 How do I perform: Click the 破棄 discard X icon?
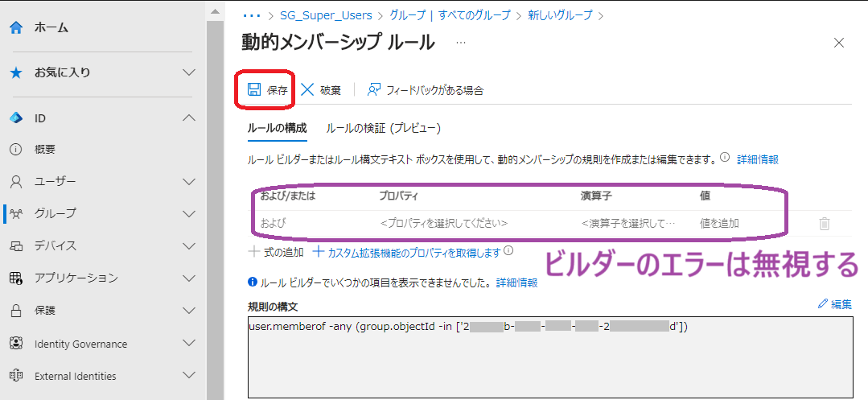point(306,90)
